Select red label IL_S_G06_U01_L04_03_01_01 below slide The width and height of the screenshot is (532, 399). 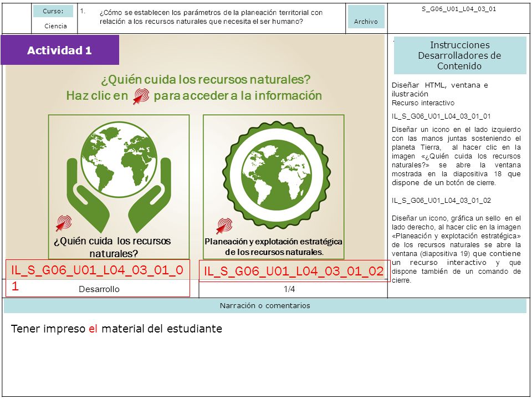click(x=98, y=278)
